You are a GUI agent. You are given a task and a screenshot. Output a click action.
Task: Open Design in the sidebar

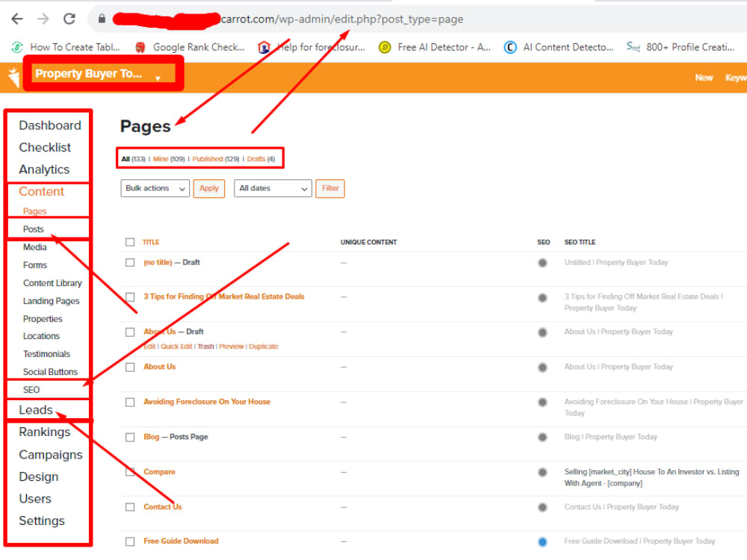click(x=39, y=476)
